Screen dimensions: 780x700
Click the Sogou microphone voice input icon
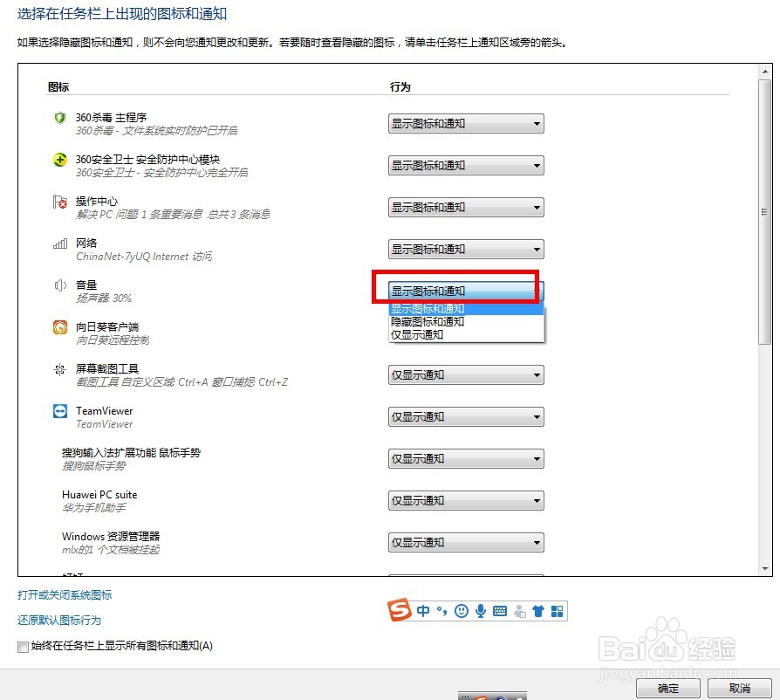481,611
